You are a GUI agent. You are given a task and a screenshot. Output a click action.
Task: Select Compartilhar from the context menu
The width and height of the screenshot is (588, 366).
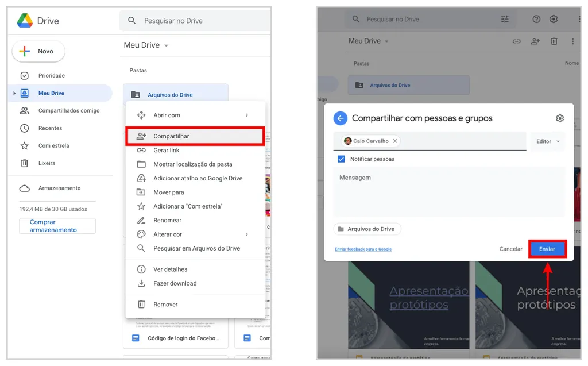click(195, 136)
